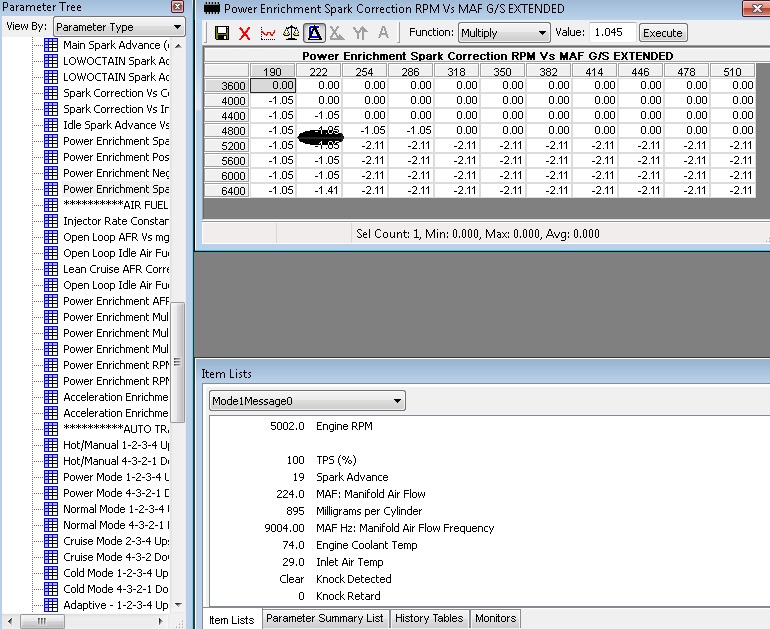The image size is (770, 629).
Task: Select the Milligrams per Cylinder row
Action: (x=354, y=511)
